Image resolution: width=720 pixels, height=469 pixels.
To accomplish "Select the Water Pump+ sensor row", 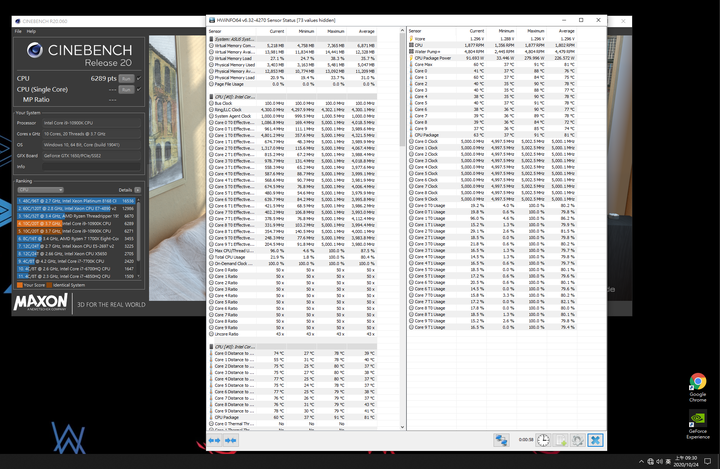I will coord(492,52).
